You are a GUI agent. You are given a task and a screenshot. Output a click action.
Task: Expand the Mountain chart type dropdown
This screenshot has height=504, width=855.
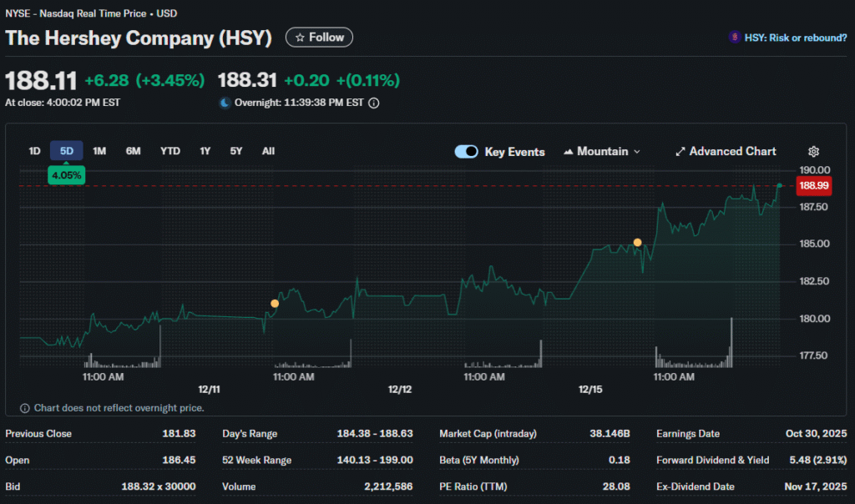click(x=603, y=152)
